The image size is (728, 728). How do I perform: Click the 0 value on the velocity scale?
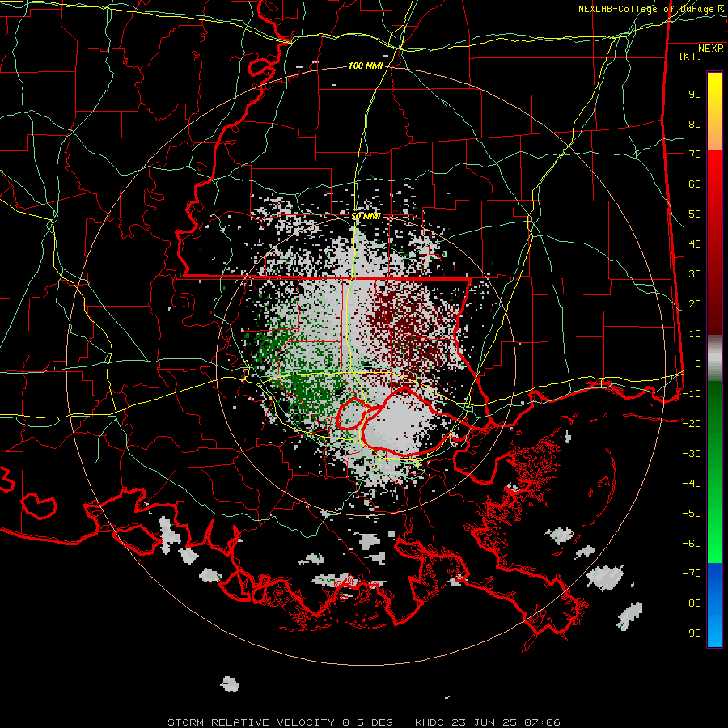(698, 363)
